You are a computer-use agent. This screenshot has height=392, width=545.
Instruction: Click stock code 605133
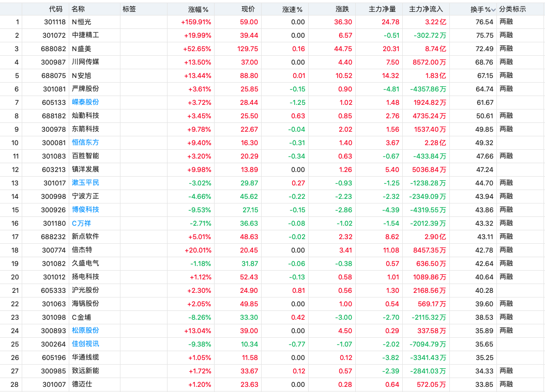point(54,102)
